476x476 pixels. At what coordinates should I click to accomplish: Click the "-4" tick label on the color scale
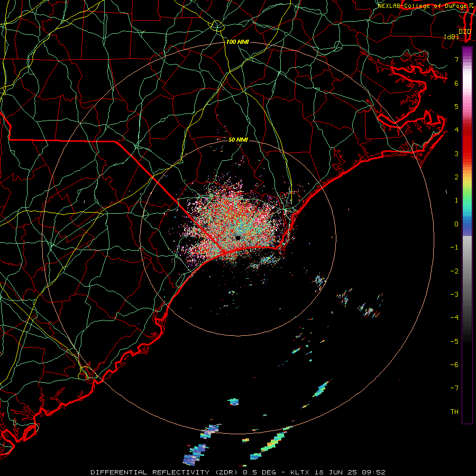tap(454, 318)
